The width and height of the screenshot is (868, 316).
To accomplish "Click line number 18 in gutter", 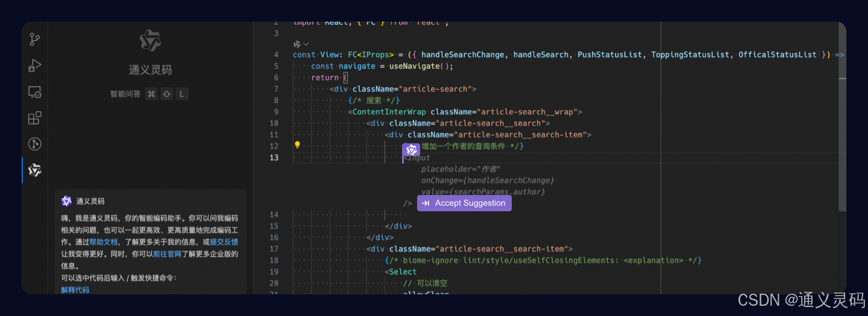I will 274,261.
